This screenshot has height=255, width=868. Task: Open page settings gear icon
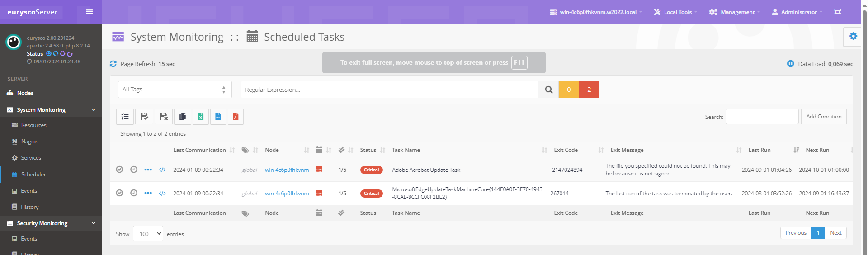coord(853,36)
